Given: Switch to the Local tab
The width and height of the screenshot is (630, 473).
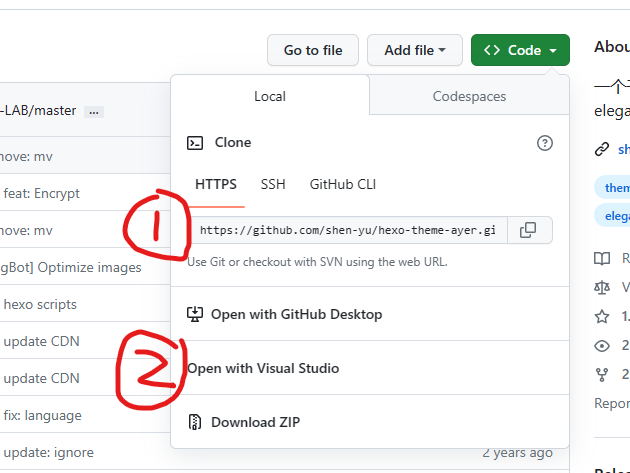Looking at the screenshot, I should click(270, 96).
